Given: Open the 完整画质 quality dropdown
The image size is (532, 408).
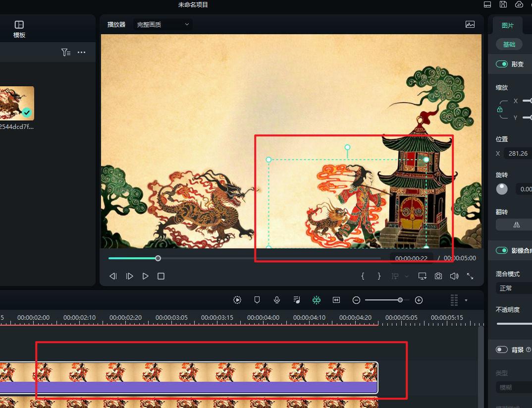Looking at the screenshot, I should pos(162,24).
